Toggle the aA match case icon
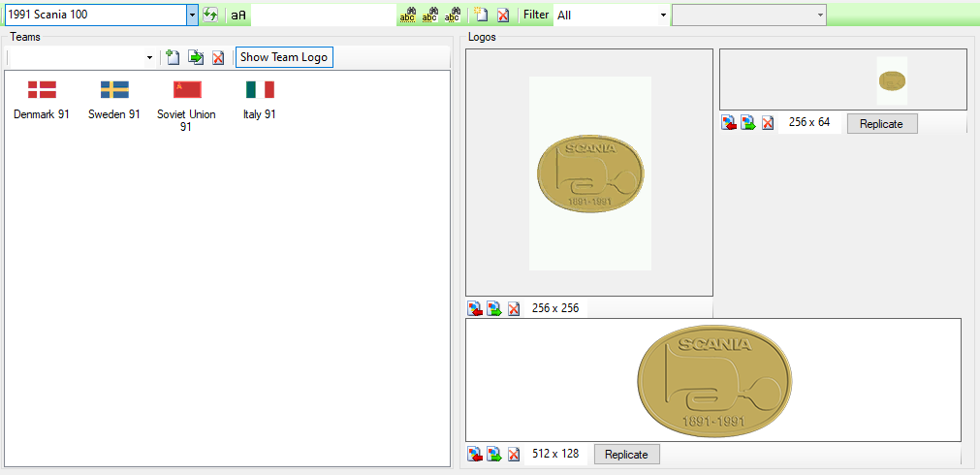Screen dimensions: 980x475 coord(238,15)
